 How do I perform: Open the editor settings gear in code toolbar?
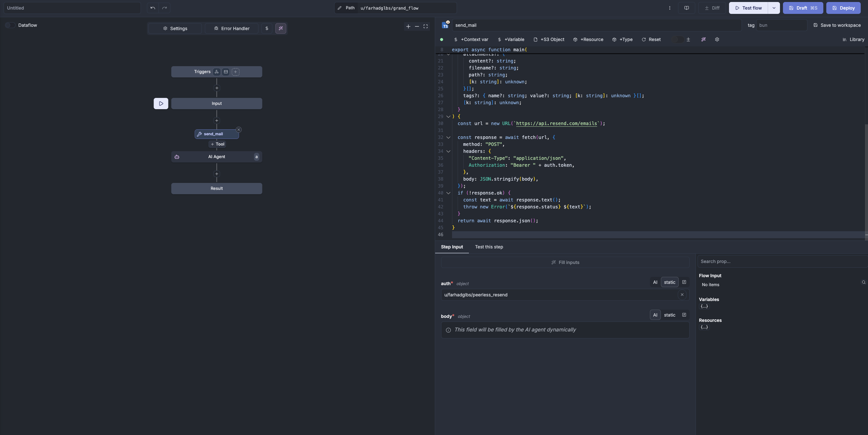pos(717,39)
